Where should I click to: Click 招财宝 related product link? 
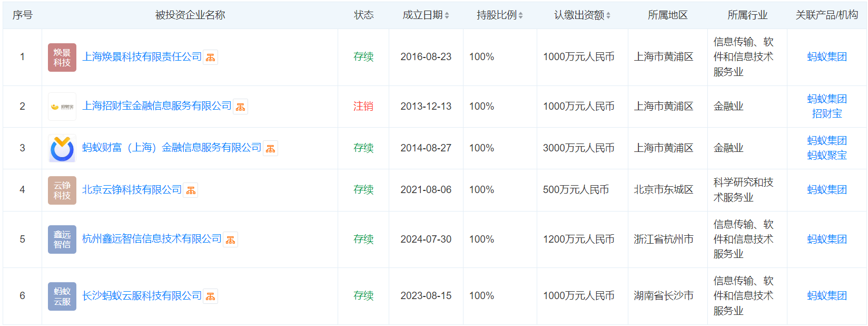coord(827,113)
